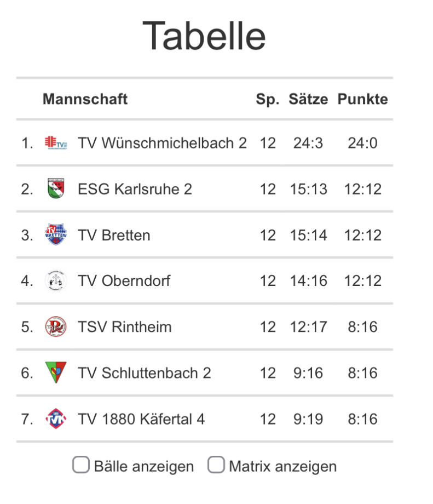The height and width of the screenshot is (504, 433).
Task: Open the TV 1880 Käfertal 4 diamond logo
Action: pyautogui.click(x=56, y=419)
